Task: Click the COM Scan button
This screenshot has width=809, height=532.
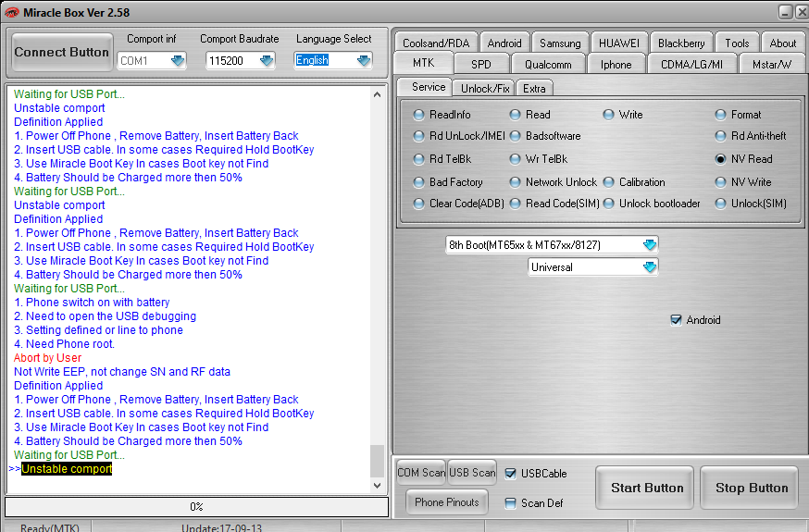Action: click(421, 473)
